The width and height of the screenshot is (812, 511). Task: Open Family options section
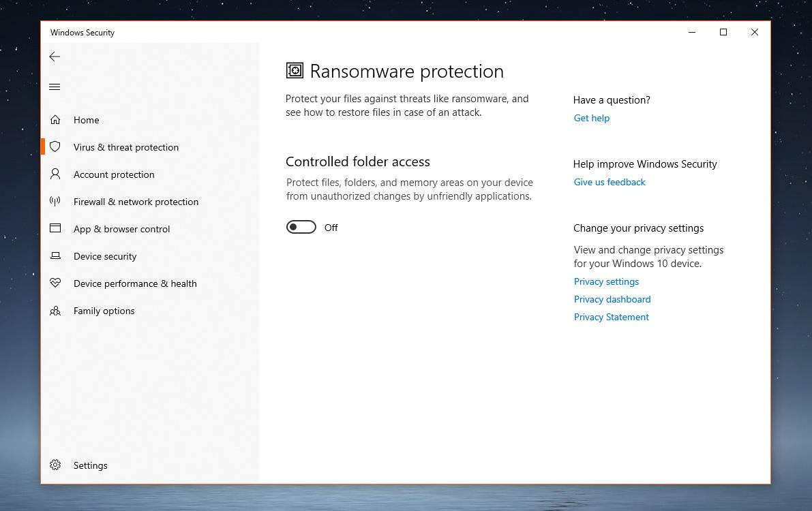pyautogui.click(x=104, y=311)
